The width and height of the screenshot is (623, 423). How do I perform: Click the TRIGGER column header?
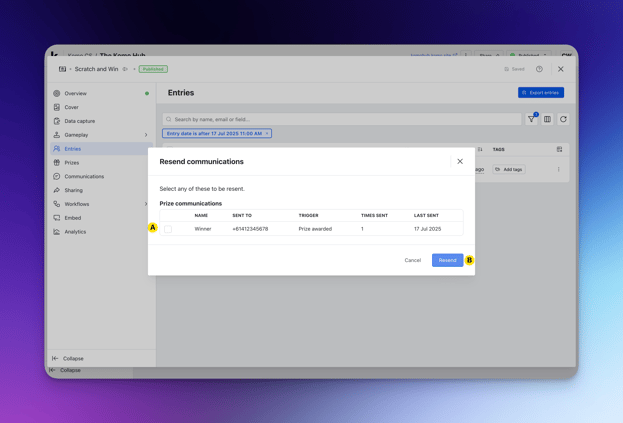tap(308, 215)
